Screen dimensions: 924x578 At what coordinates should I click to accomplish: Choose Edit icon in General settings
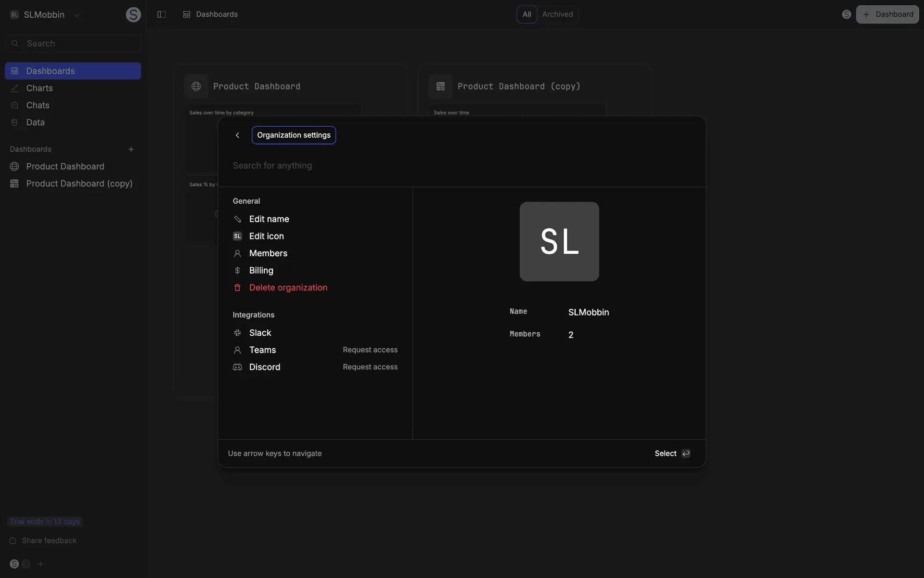coord(266,236)
